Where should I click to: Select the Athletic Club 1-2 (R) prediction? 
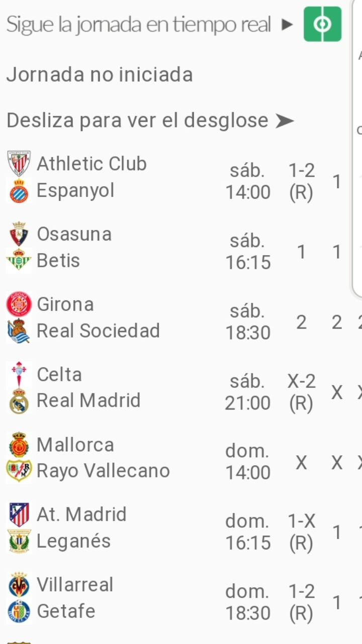click(x=301, y=181)
